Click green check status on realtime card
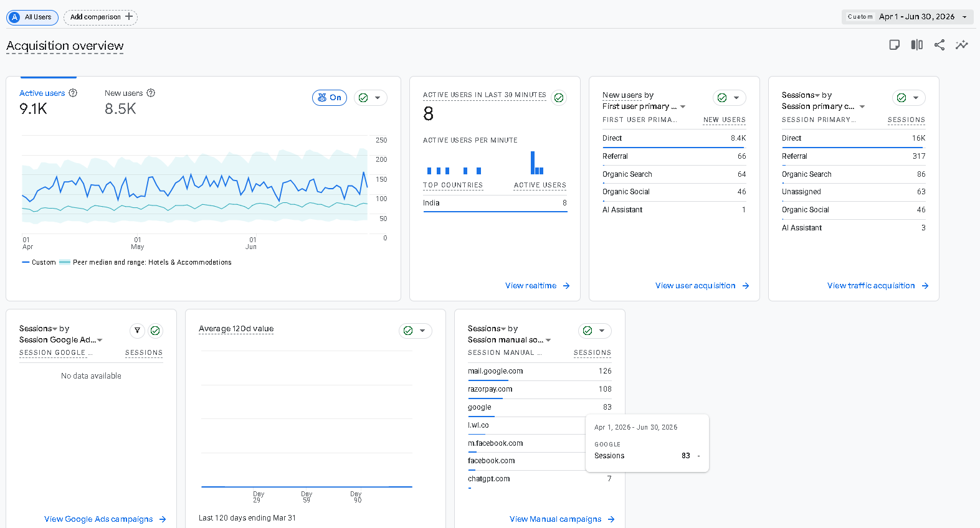This screenshot has width=980, height=528. (x=559, y=98)
